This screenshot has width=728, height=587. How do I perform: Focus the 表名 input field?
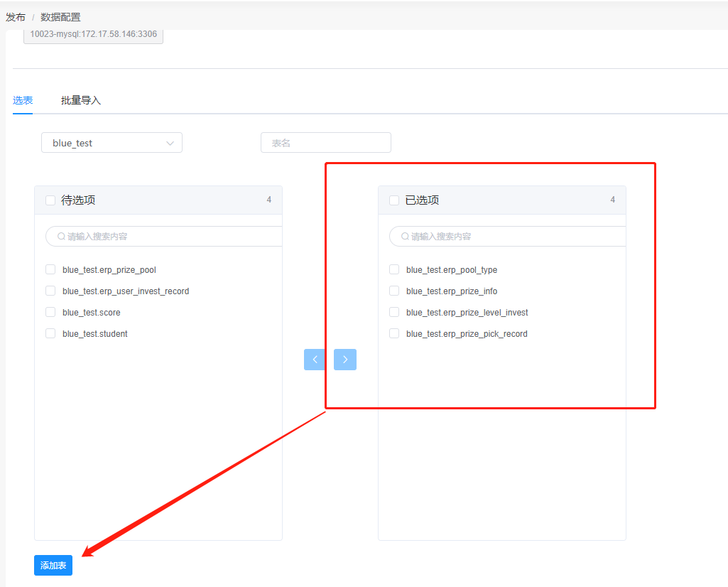tap(325, 143)
